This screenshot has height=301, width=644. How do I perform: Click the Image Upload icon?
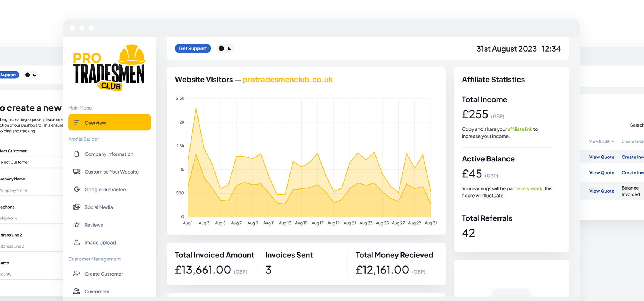tap(77, 242)
